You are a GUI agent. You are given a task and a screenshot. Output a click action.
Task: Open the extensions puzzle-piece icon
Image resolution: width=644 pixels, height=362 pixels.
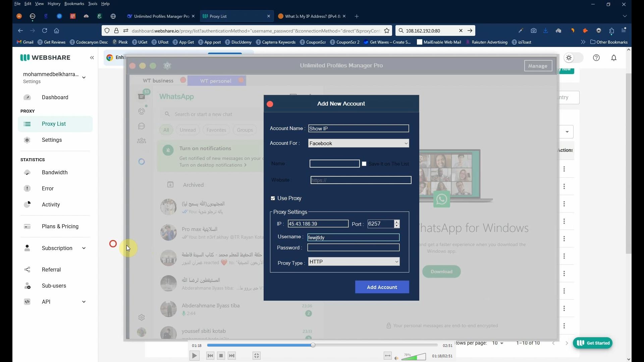pyautogui.click(x=611, y=31)
